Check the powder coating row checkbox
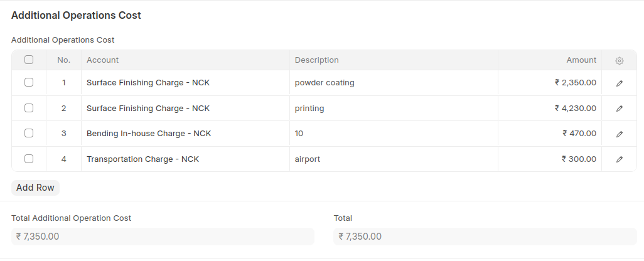The width and height of the screenshot is (644, 261). pos(29,82)
